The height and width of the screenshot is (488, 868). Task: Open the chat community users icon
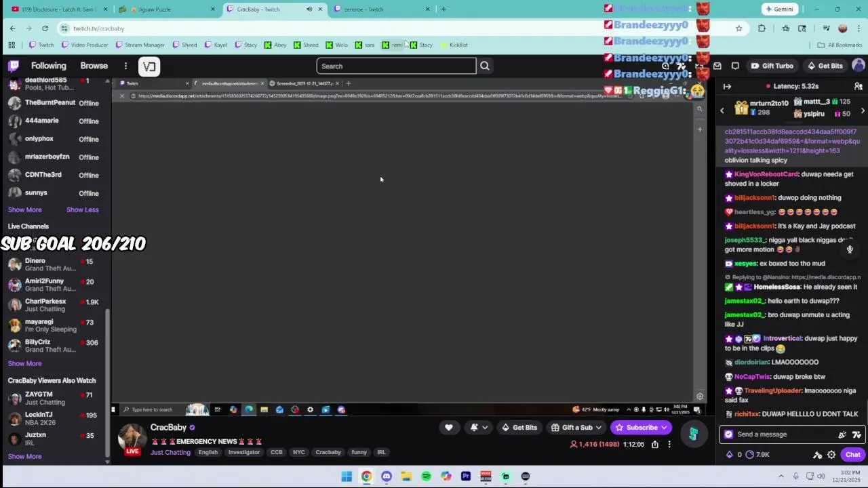tap(858, 87)
